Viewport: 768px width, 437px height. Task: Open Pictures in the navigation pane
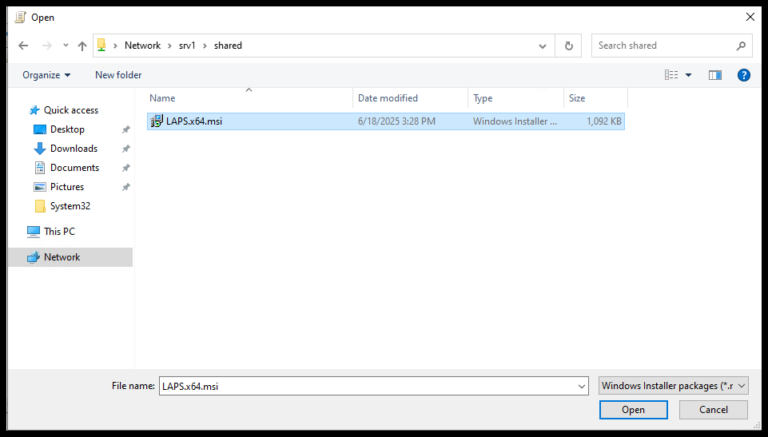(67, 187)
